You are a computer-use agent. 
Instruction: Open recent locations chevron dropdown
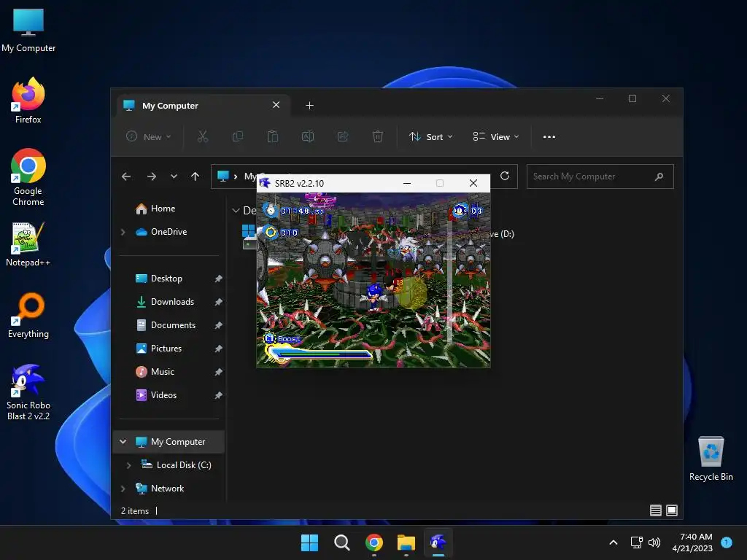(x=174, y=176)
